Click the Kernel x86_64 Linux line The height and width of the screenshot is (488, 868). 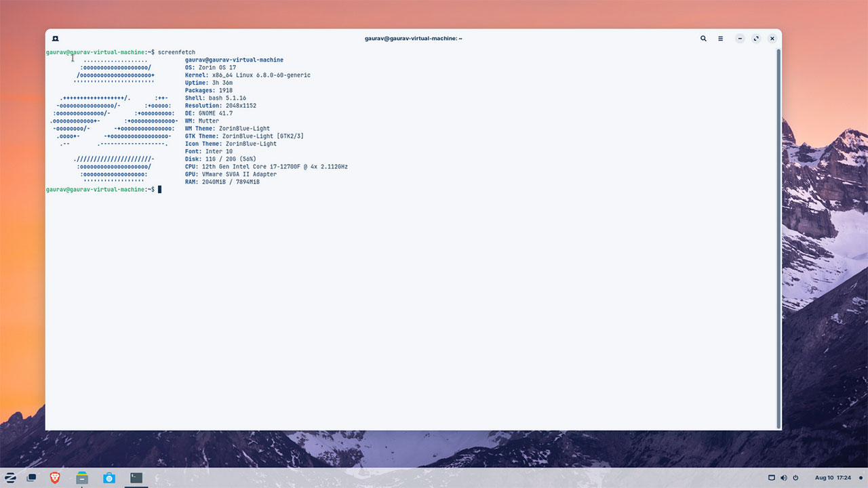pos(248,75)
